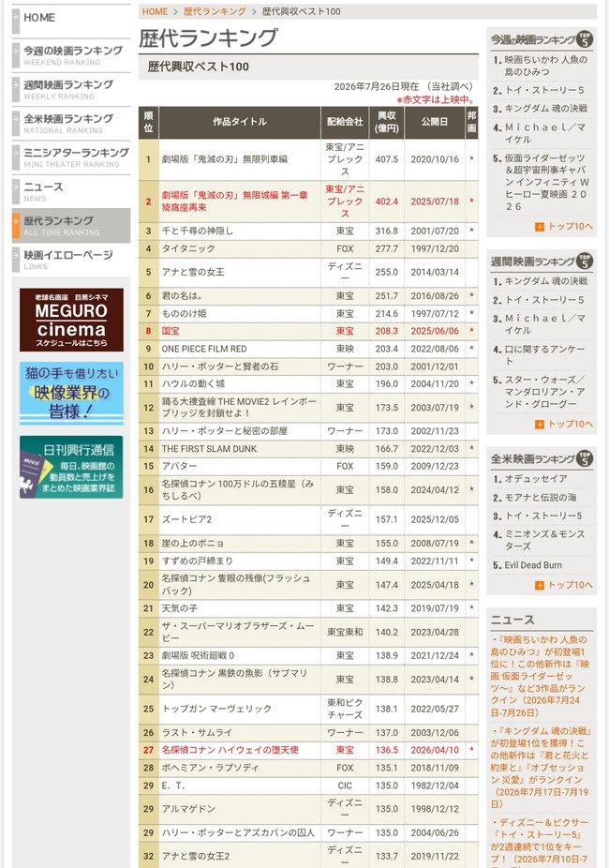Click モアナと伝説の海 in 全米映画ランキング list

tap(541, 498)
